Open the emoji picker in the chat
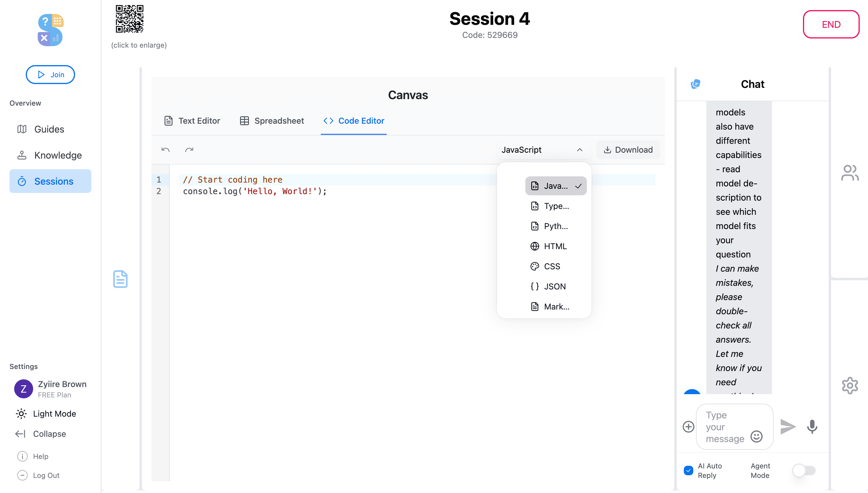 tap(757, 437)
